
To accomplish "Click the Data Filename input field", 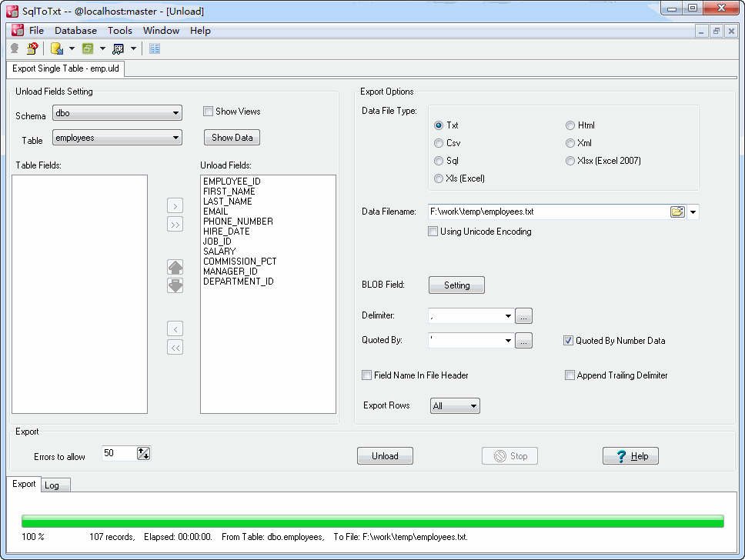I will coord(549,212).
